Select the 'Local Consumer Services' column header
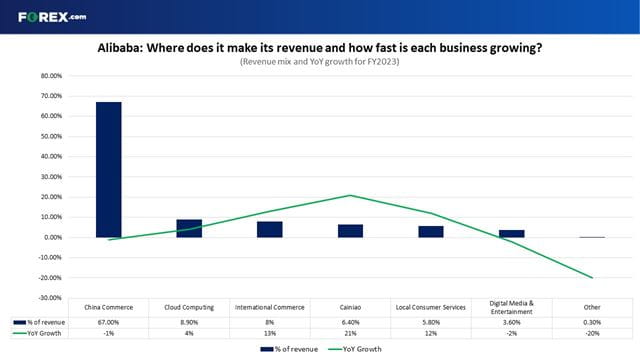Viewport: 640px width, 360px height. 431,307
